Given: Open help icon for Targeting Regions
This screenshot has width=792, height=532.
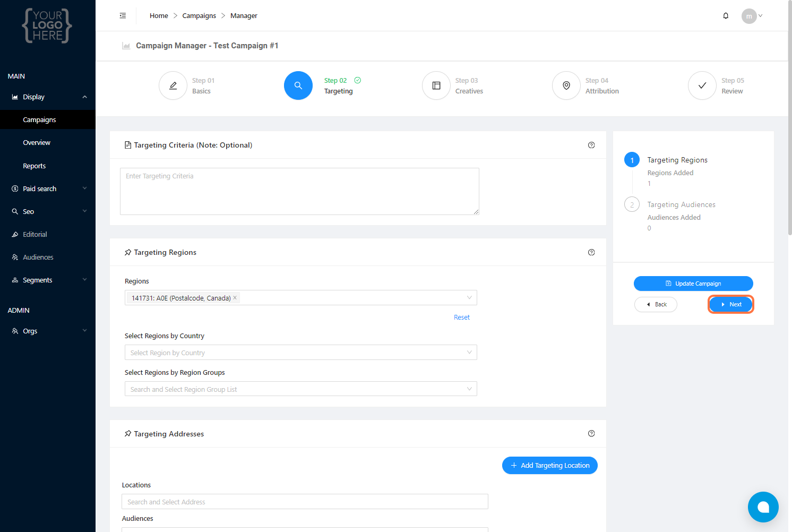Looking at the screenshot, I should point(591,252).
